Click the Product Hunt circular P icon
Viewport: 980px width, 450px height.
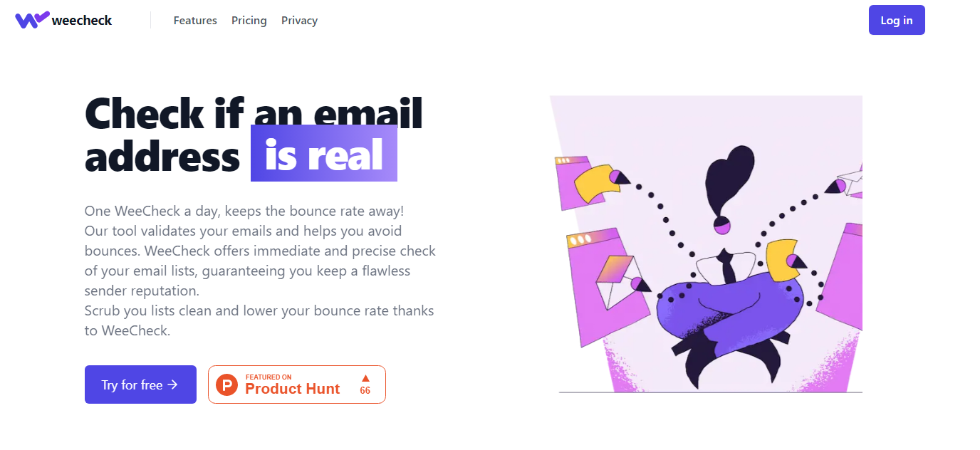pos(226,385)
